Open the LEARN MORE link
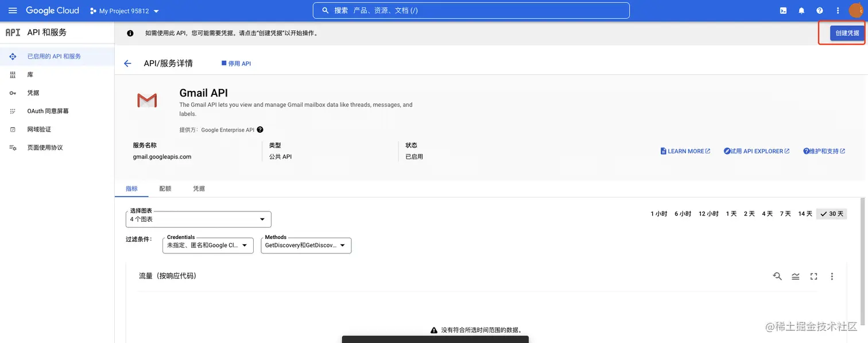Image resolution: width=868 pixels, height=343 pixels. 685,151
